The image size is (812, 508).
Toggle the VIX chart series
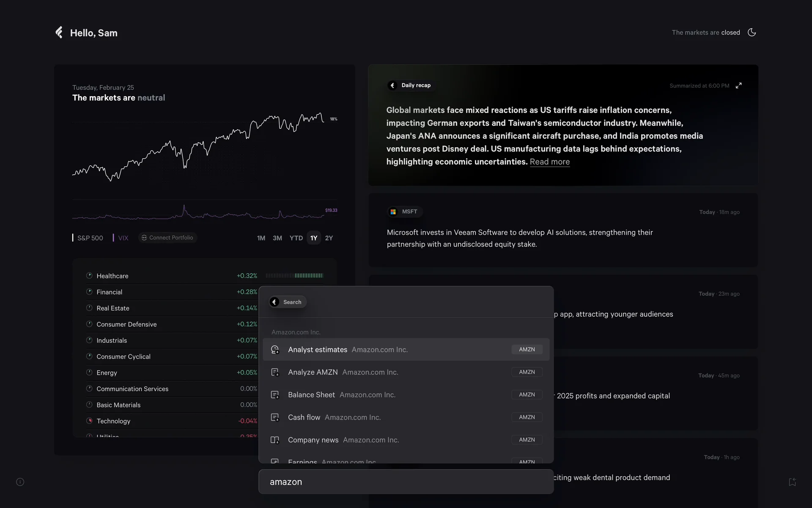[x=121, y=238]
